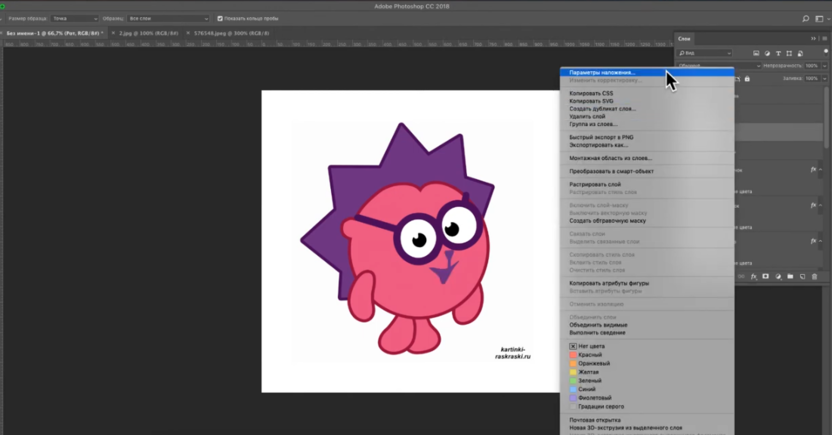832x435 pixels.
Task: Toggle the 'Показать кольцо пробы' checkbox
Action: pos(221,18)
